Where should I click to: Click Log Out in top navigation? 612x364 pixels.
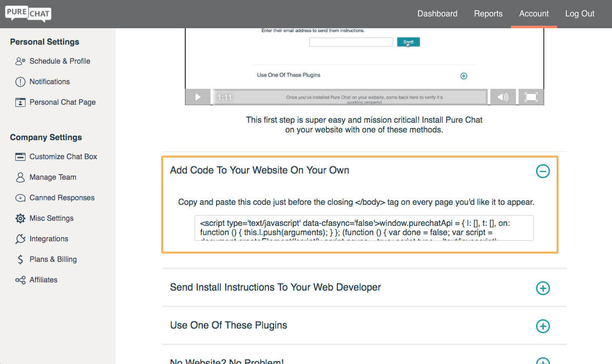[580, 14]
